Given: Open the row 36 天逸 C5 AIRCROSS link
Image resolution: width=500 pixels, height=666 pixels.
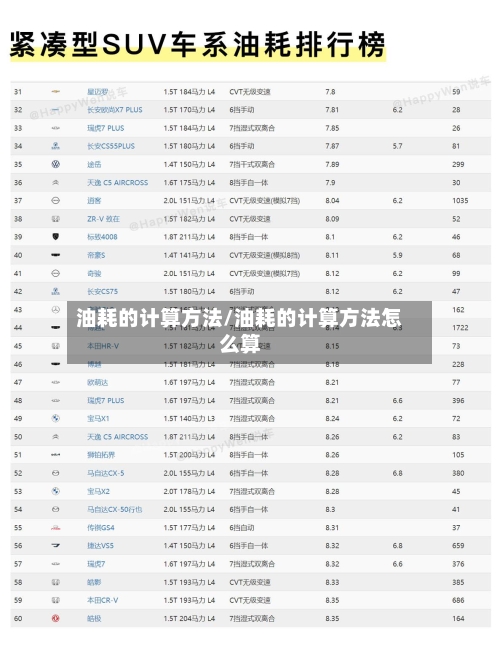Looking at the screenshot, I should [118, 183].
